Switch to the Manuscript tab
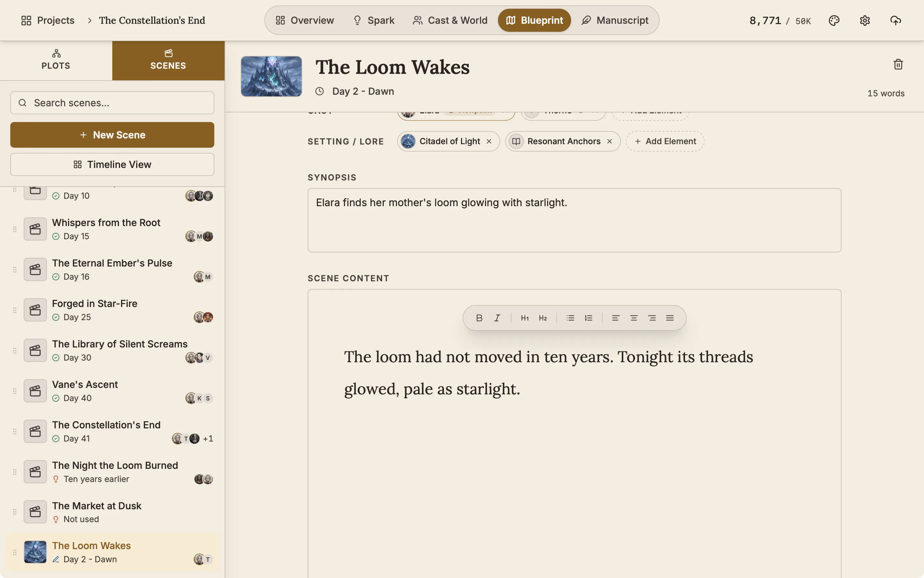924x578 pixels. click(x=615, y=20)
